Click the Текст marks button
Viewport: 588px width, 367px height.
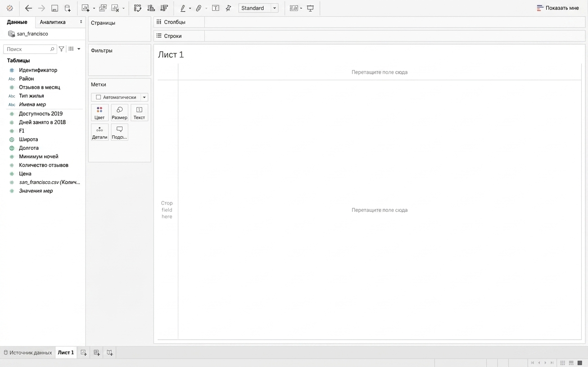pos(139,113)
